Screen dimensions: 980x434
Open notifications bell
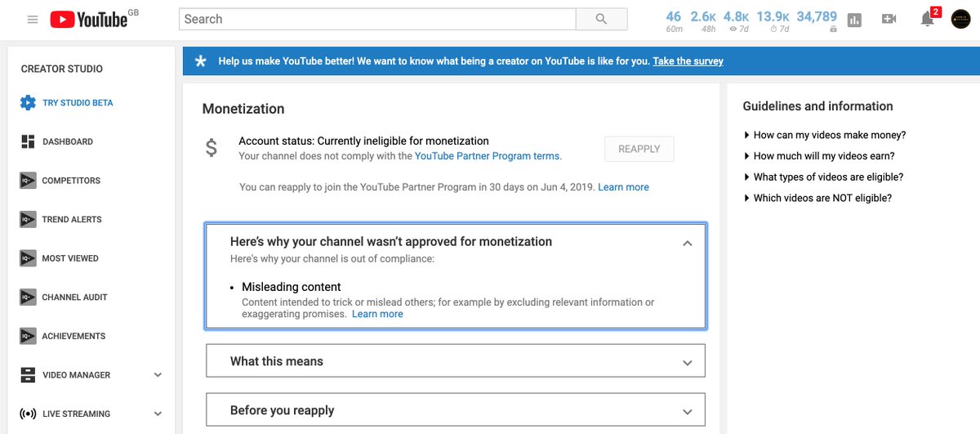click(x=928, y=20)
